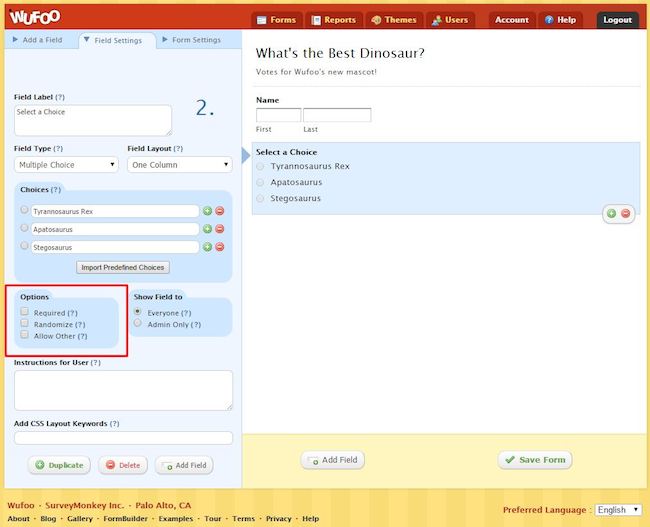Add a choice after Stegosaurus

click(207, 247)
